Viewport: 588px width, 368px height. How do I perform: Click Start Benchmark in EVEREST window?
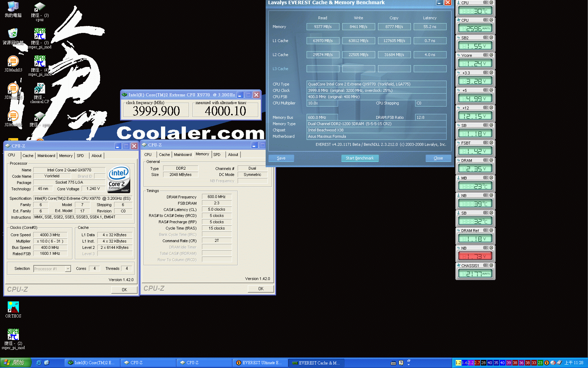360,158
